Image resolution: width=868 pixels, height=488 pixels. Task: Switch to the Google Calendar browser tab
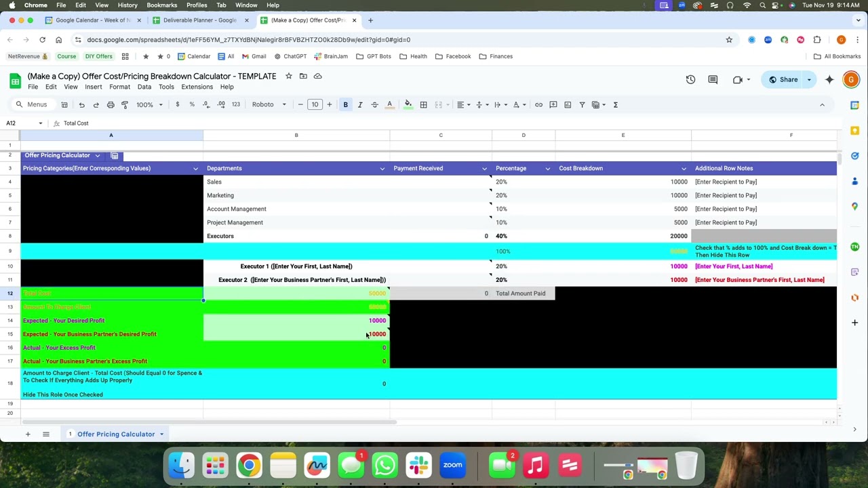coord(93,20)
